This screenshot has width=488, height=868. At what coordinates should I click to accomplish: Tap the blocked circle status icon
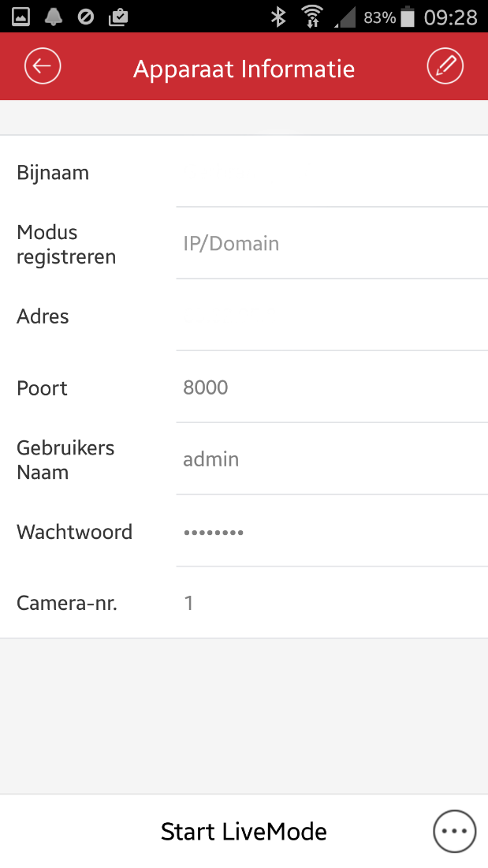[x=86, y=17]
